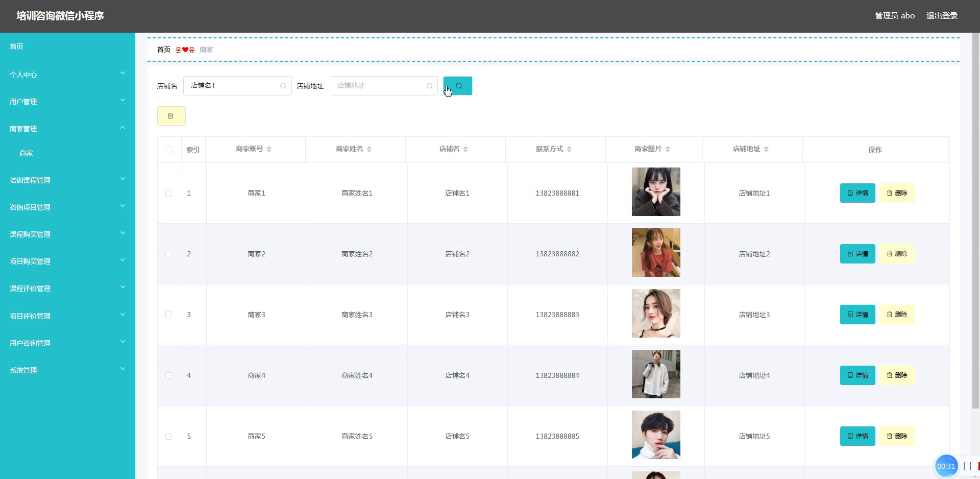Expand 课程评价管理 menu
The height and width of the screenshot is (479, 980).
pyautogui.click(x=67, y=288)
